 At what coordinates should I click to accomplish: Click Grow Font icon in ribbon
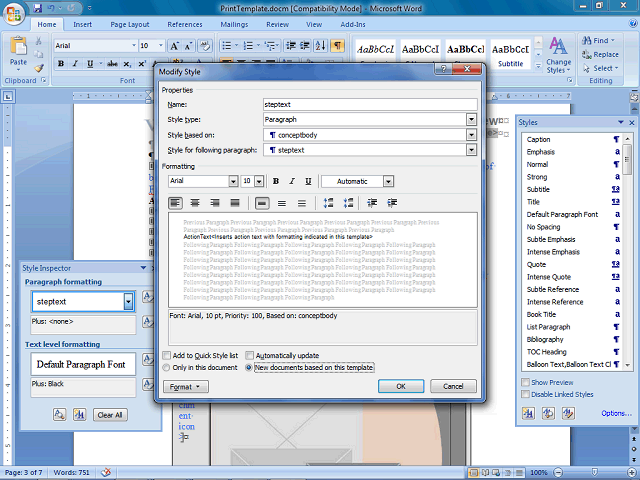[174, 46]
